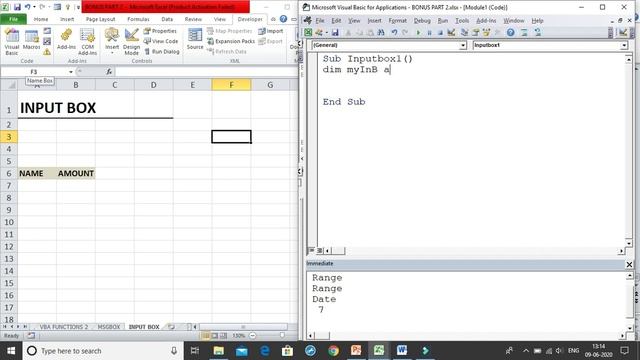This screenshot has width=640, height=360.
Task: Open Project Explorer from VBA toolbar
Action: click(464, 32)
